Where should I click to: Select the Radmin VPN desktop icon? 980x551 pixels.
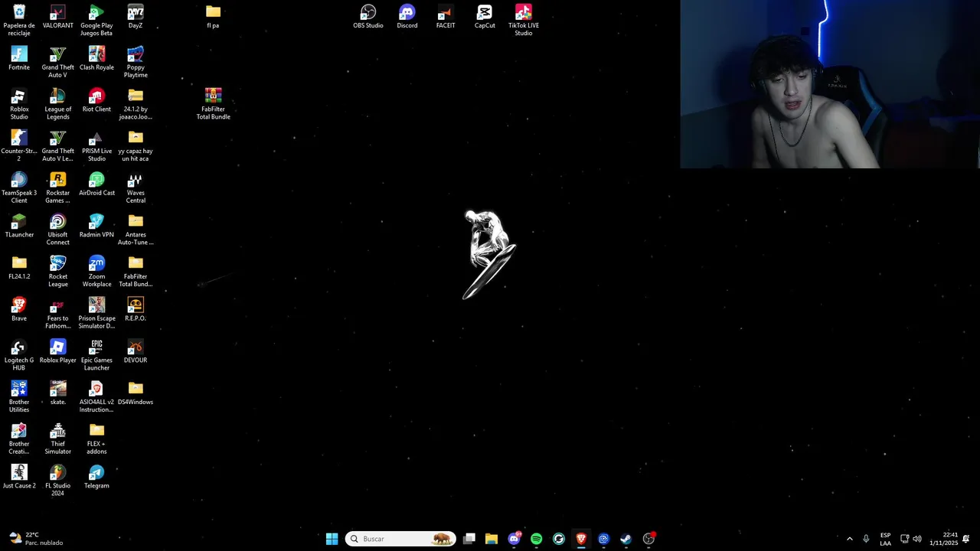coord(96,226)
